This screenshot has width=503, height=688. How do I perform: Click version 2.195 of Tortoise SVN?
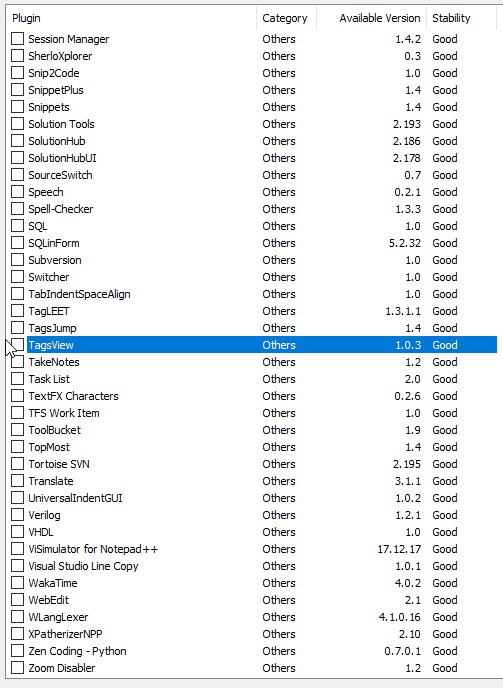(x=406, y=464)
